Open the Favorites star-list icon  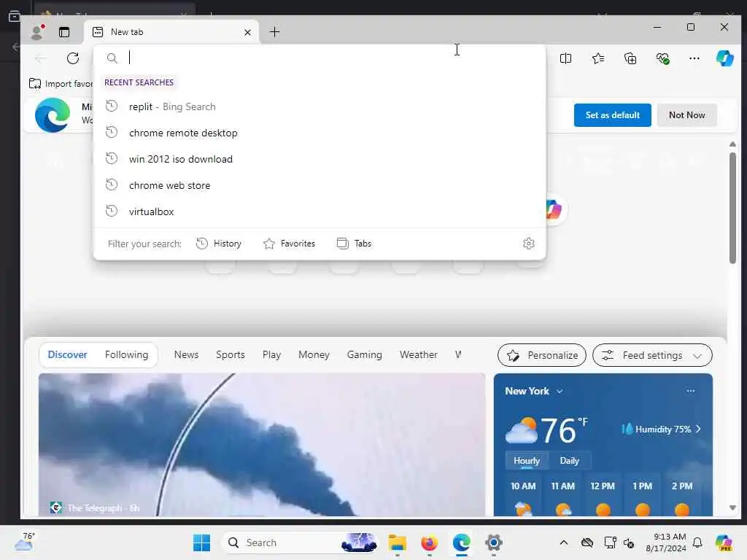click(598, 58)
